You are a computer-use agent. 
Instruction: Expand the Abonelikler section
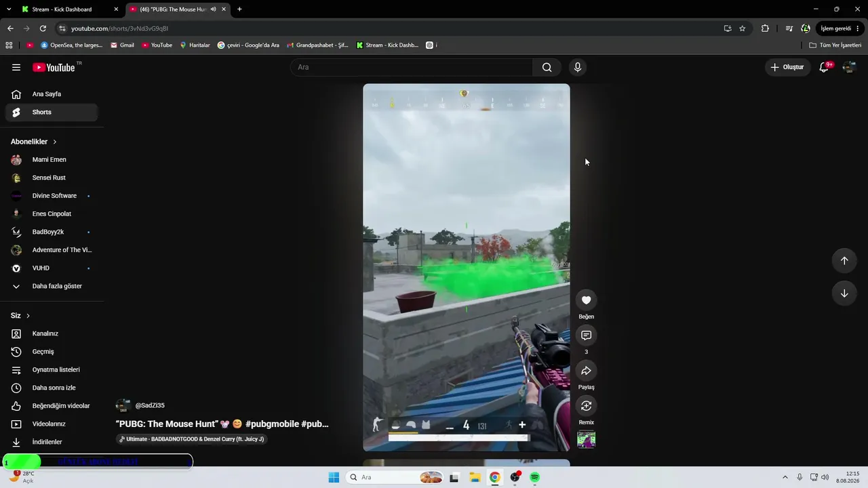[x=34, y=142]
